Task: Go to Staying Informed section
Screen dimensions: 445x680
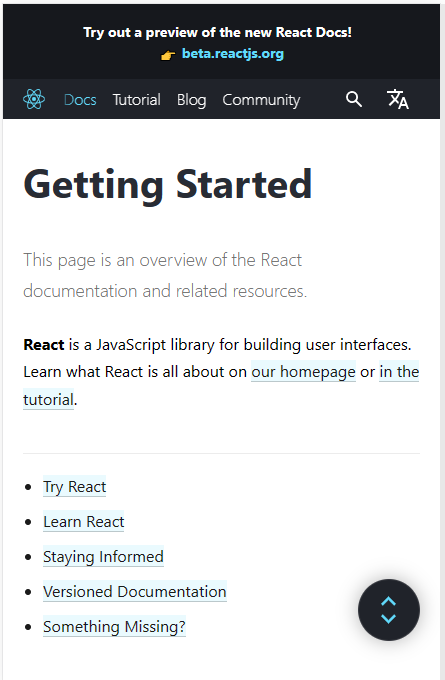Action: [103, 556]
